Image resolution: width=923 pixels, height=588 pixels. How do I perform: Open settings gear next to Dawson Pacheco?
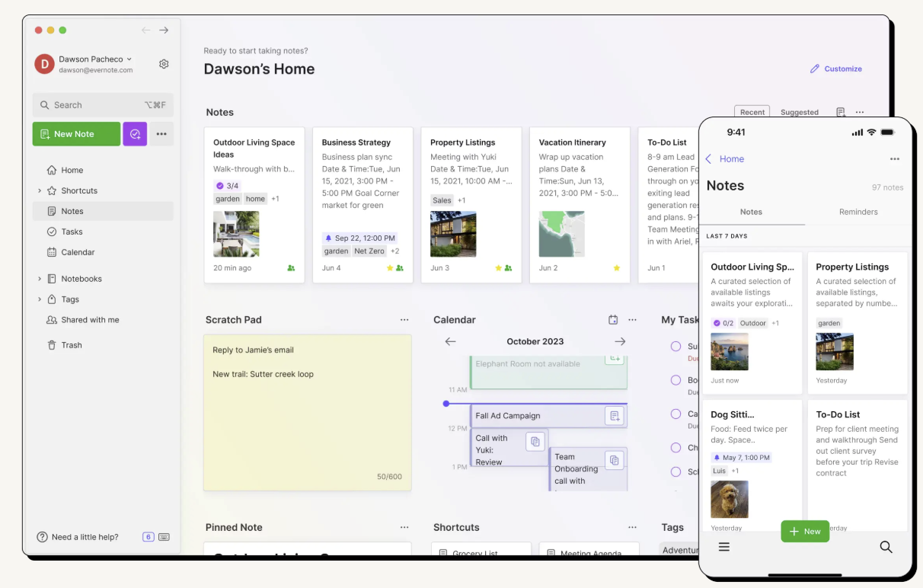point(164,64)
